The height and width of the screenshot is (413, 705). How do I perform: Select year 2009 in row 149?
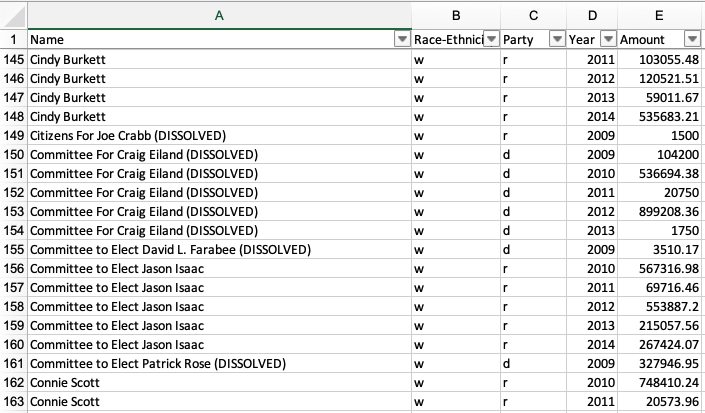[592, 135]
